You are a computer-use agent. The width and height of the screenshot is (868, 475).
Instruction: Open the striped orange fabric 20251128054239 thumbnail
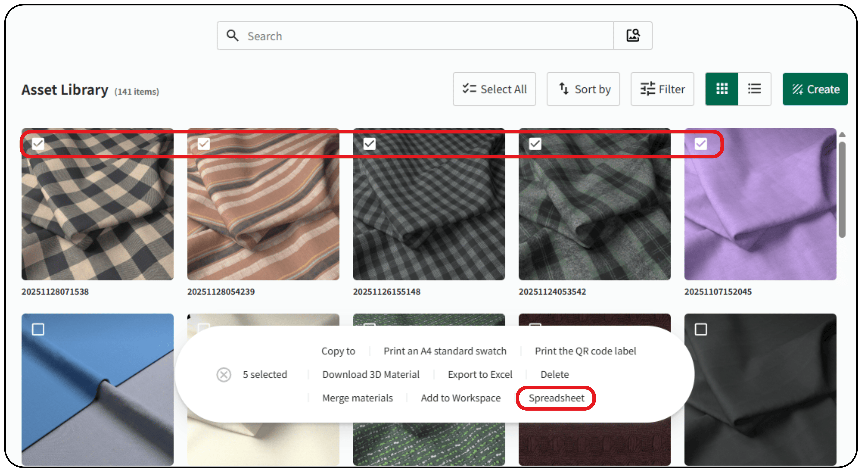click(x=263, y=216)
